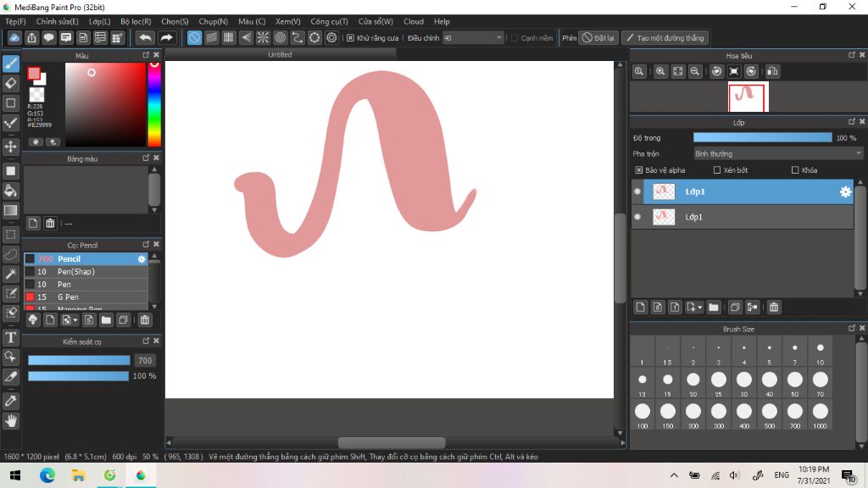Click the navigator canvas thumbnail

coord(748,97)
